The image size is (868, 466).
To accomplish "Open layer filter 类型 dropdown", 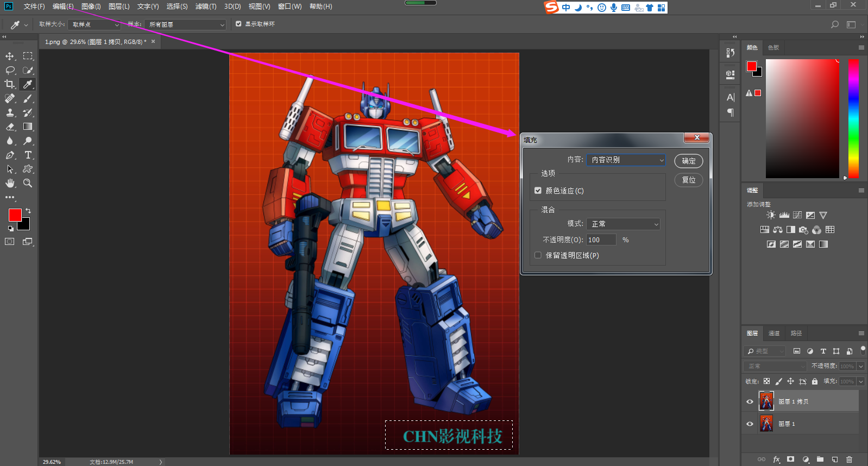I will click(x=765, y=351).
